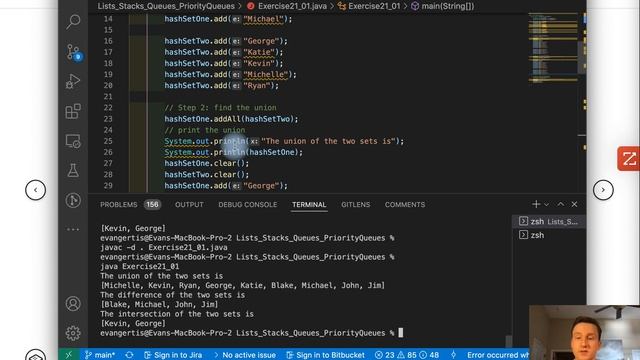Switch to the OUTPUT tab
Image resolution: width=640 pixels, height=360 pixels.
[189, 204]
